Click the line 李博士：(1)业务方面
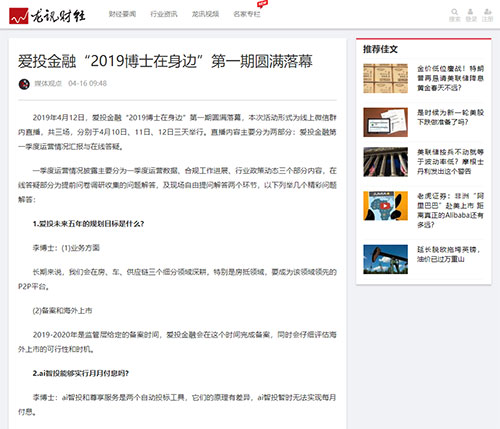This screenshot has width=500, height=429. 66,248
